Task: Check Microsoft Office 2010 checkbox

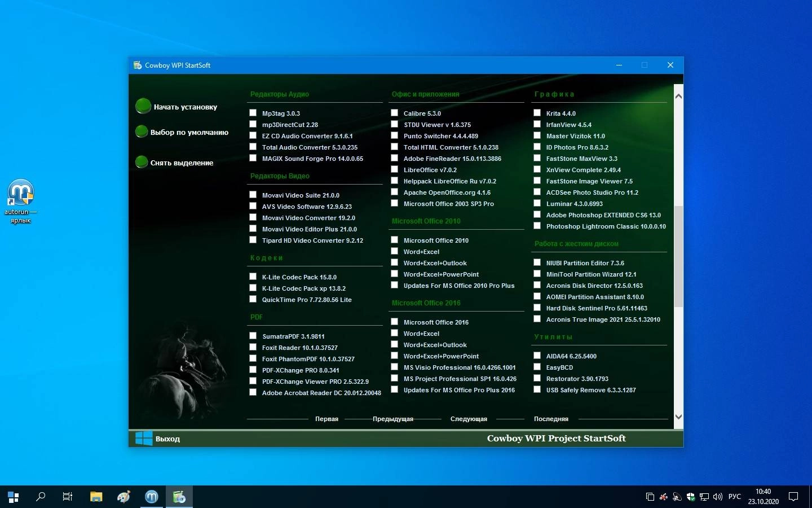Action: (x=395, y=240)
